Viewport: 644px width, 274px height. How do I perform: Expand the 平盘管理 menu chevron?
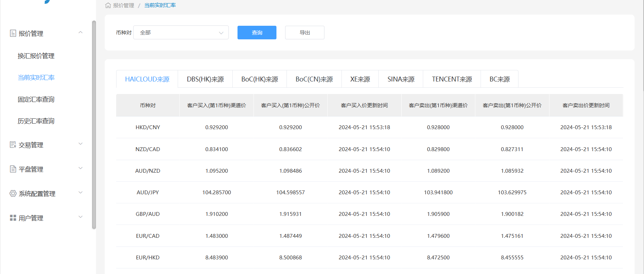pos(80,168)
